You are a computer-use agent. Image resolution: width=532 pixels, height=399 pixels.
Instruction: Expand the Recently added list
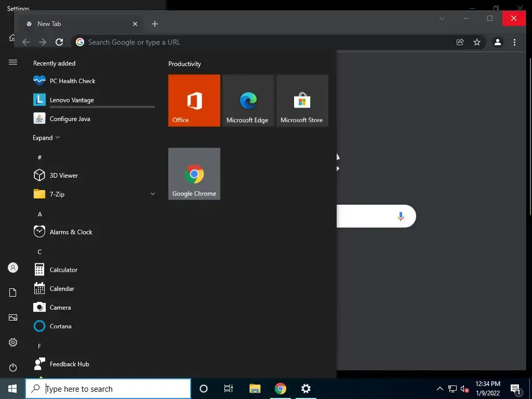46,137
